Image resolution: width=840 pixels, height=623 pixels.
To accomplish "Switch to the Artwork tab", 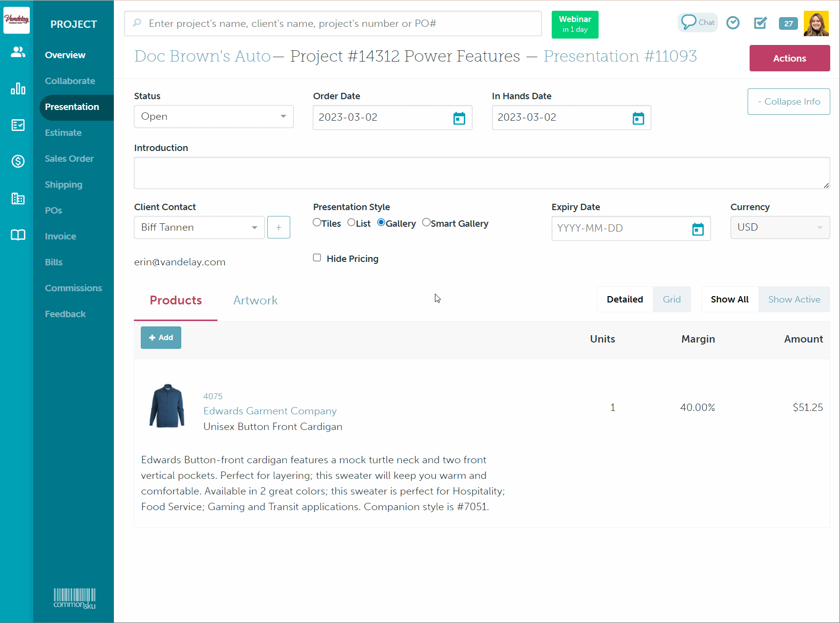I will pyautogui.click(x=255, y=301).
